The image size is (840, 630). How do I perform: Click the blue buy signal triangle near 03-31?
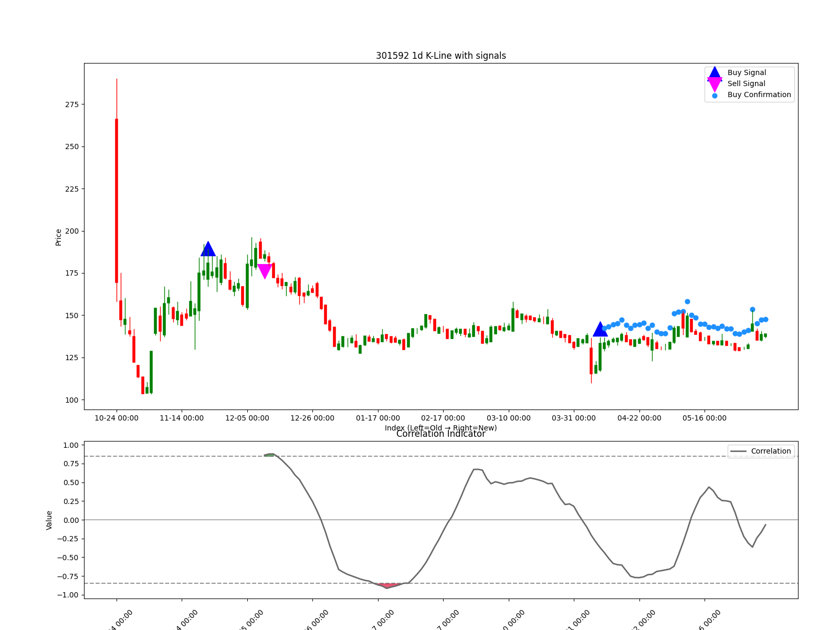click(600, 329)
